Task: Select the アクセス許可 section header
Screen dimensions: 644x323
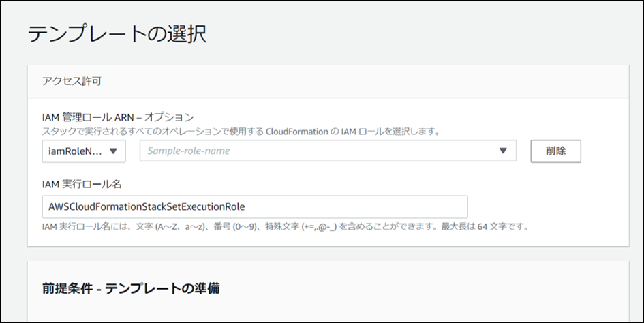Action: [x=72, y=82]
